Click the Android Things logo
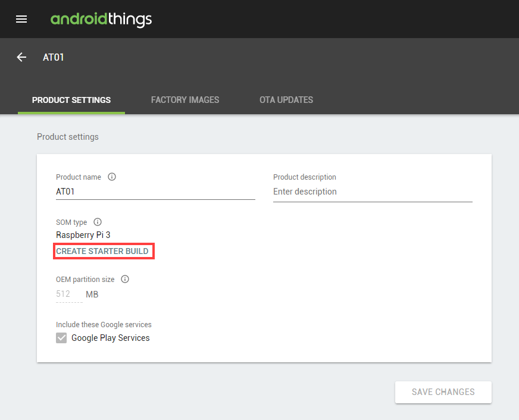 tap(101, 20)
